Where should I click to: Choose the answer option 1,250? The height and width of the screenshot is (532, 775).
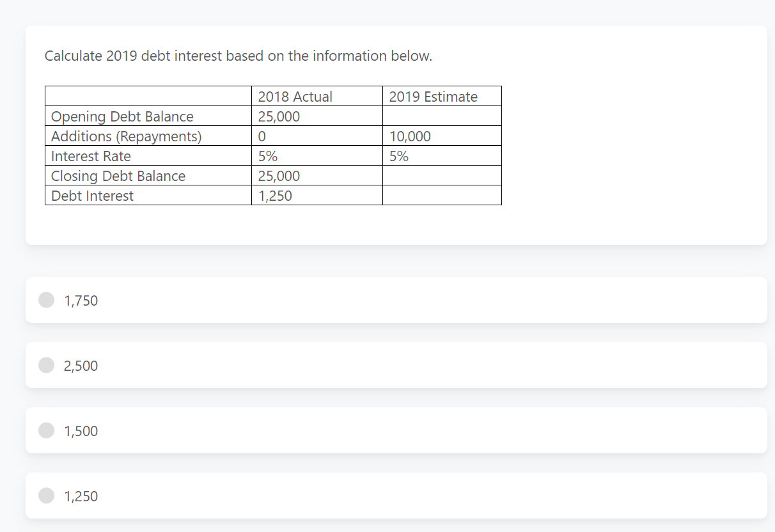(x=81, y=496)
